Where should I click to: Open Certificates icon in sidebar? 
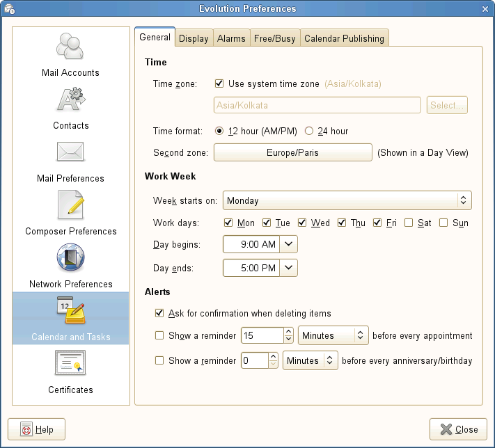[70, 363]
